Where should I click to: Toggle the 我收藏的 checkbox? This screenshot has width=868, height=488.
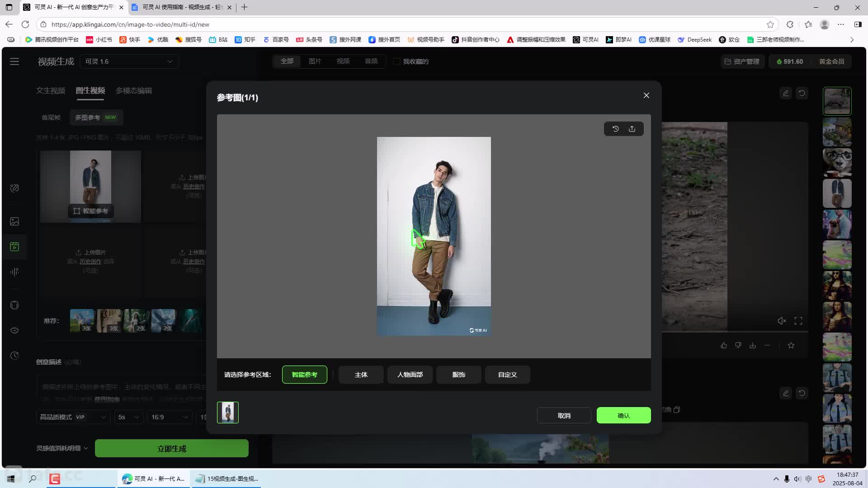[x=397, y=61]
